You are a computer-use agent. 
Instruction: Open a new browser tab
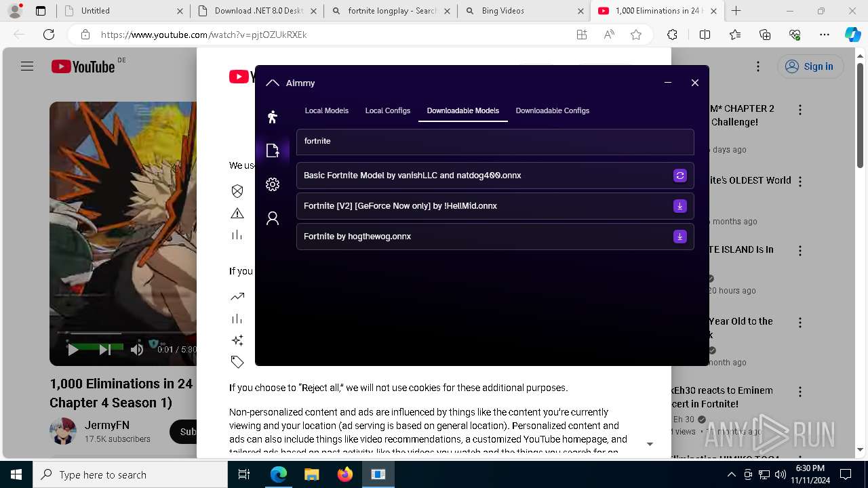point(736,11)
